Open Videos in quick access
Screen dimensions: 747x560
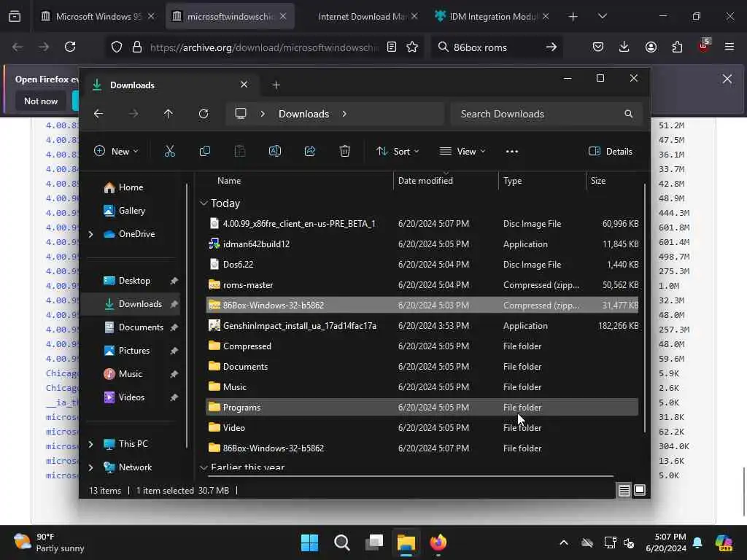131,397
